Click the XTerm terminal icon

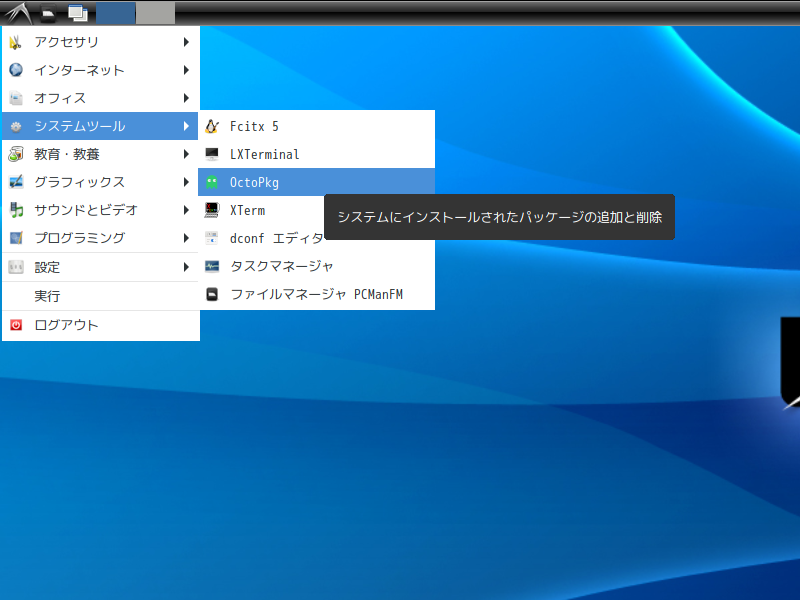pos(212,210)
